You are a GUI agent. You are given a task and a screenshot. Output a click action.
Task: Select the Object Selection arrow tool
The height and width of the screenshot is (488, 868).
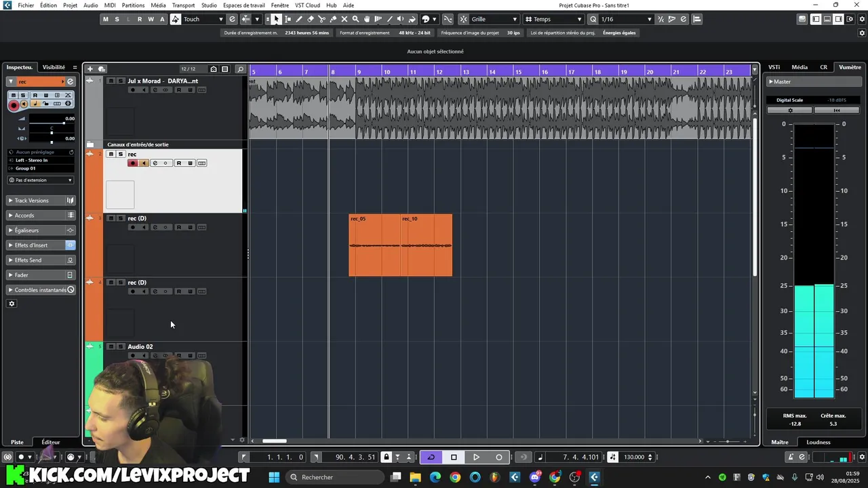point(277,19)
